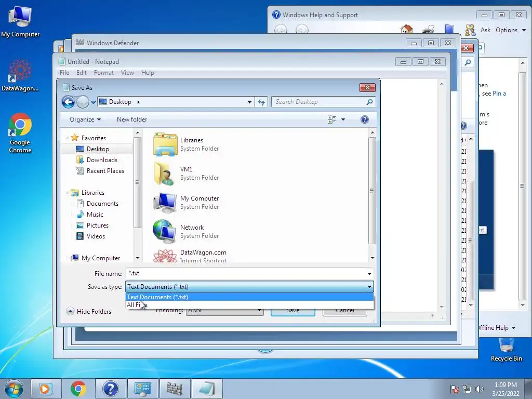Select Desktop under Favorites

(x=97, y=149)
